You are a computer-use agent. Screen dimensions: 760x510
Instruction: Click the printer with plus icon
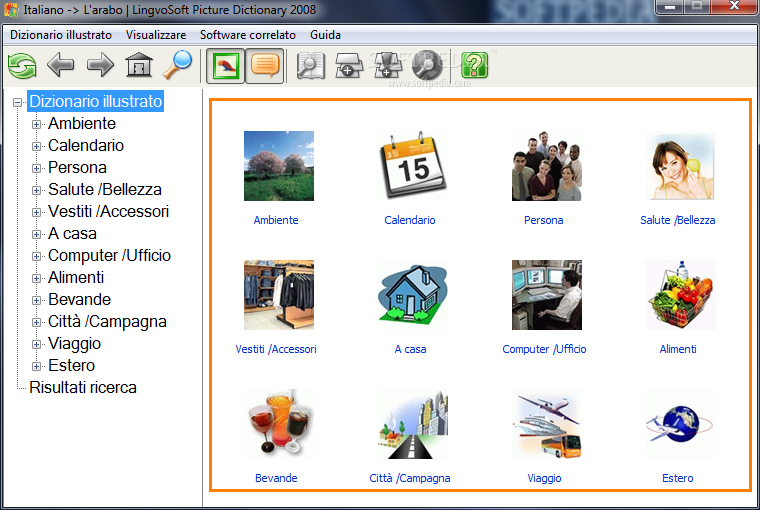click(349, 65)
